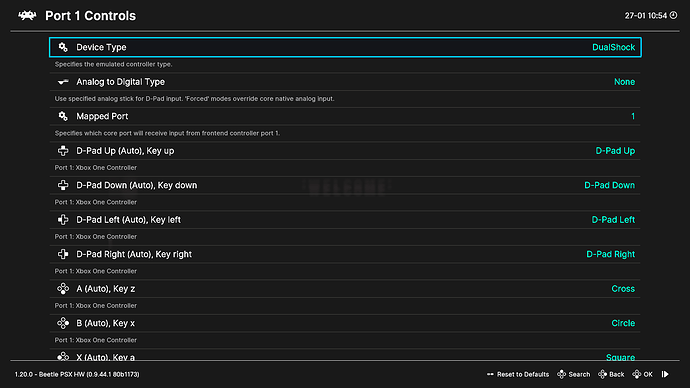This screenshot has height=388, width=690.
Task: Change the Square mapping value
Action: click(x=620, y=357)
